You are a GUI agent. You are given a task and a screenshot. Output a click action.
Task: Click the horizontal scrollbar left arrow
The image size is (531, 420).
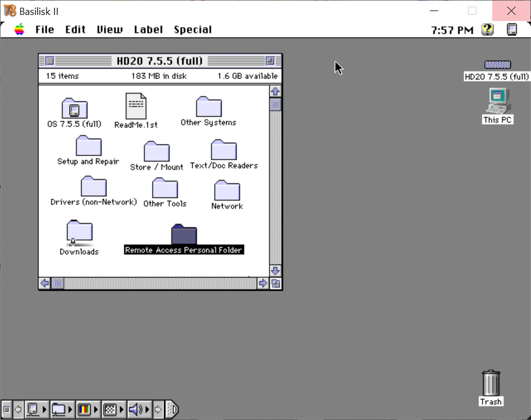pos(45,283)
